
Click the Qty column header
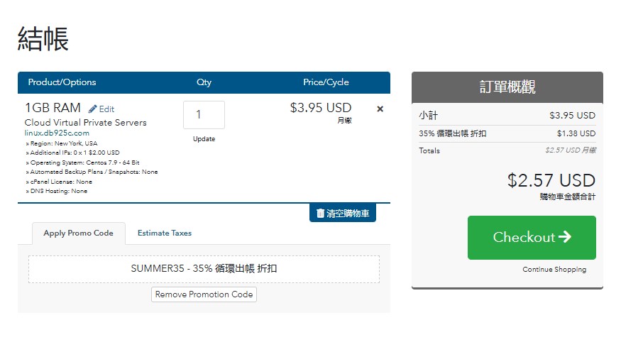tap(204, 82)
